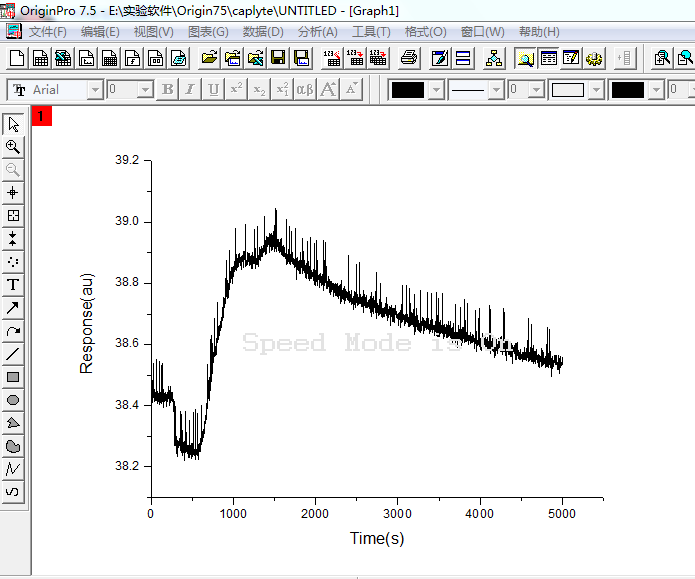The width and height of the screenshot is (695, 579).
Task: Select the Pointer tool
Action: coord(13,124)
